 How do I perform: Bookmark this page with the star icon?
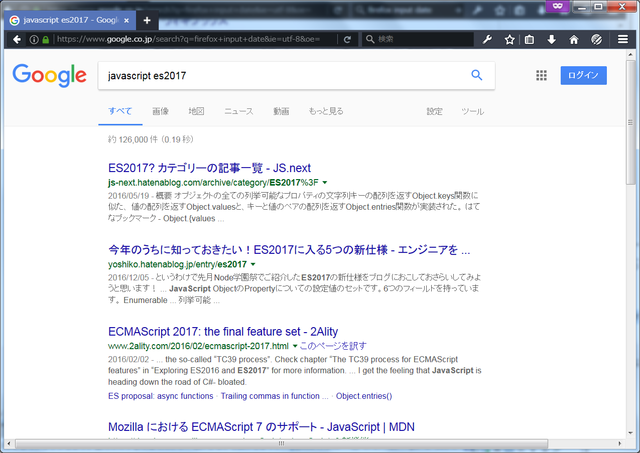509,40
